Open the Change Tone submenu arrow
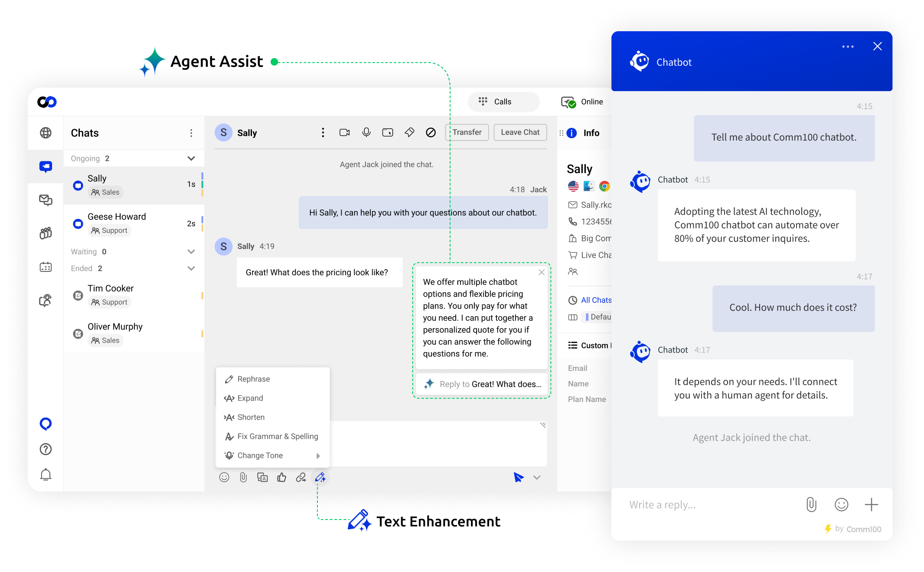This screenshot has height=572, width=924. click(x=318, y=456)
